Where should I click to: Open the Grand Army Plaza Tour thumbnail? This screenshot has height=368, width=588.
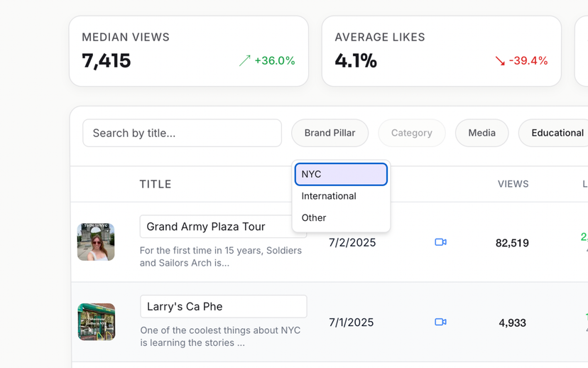(96, 242)
